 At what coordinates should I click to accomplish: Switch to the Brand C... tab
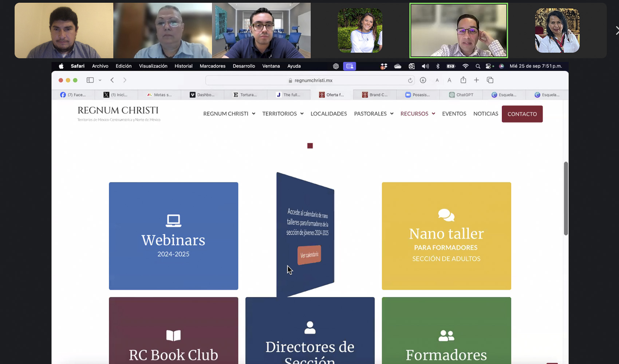point(375,95)
